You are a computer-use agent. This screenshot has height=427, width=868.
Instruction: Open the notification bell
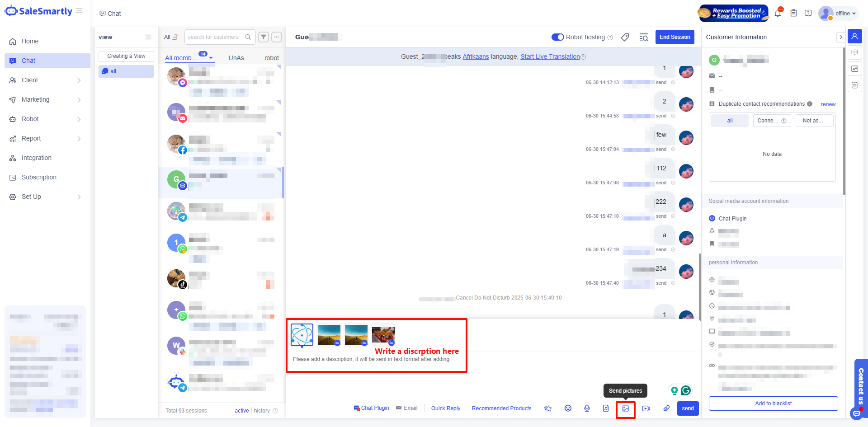click(x=778, y=14)
